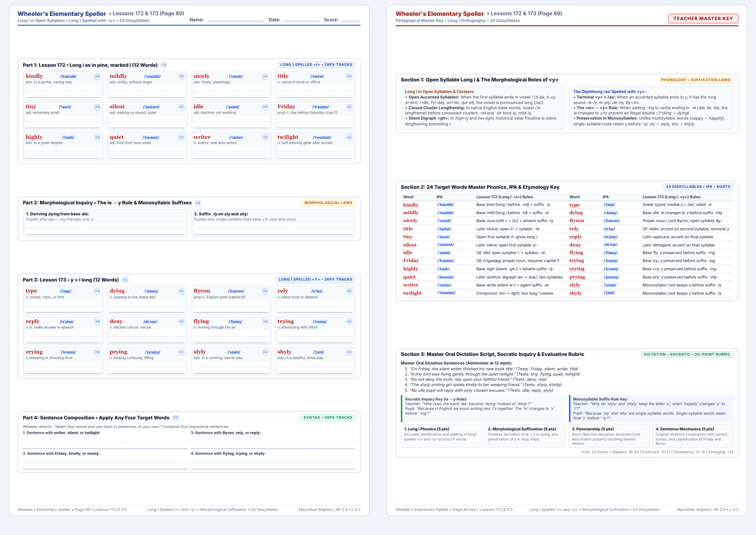
Task: Play audio for the word dying
Action: (181, 291)
